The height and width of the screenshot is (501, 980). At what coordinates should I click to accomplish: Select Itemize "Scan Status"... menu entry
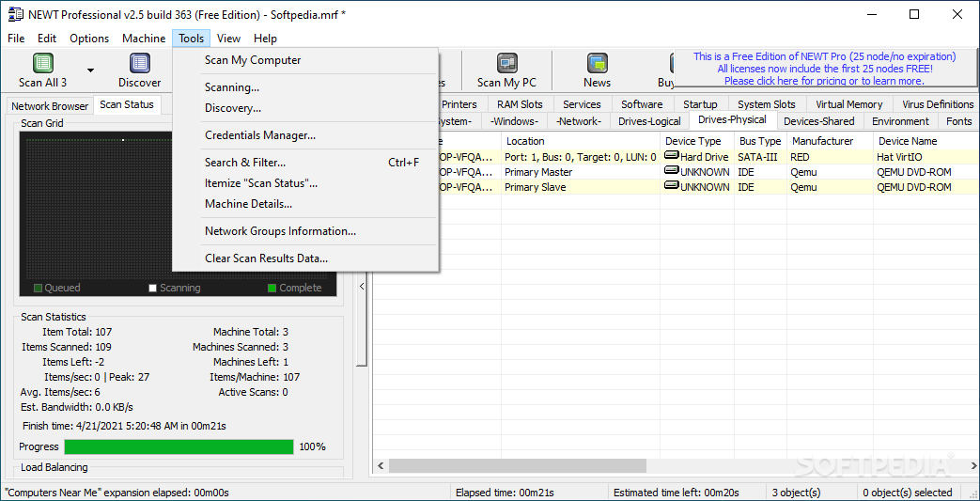click(x=305, y=183)
